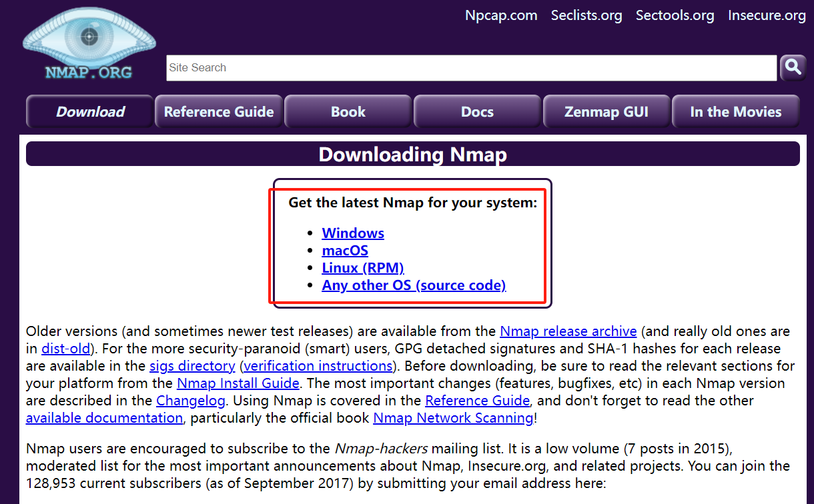The width and height of the screenshot is (814, 504).
Task: Open the Zenmap GUI nav tab
Action: click(606, 111)
